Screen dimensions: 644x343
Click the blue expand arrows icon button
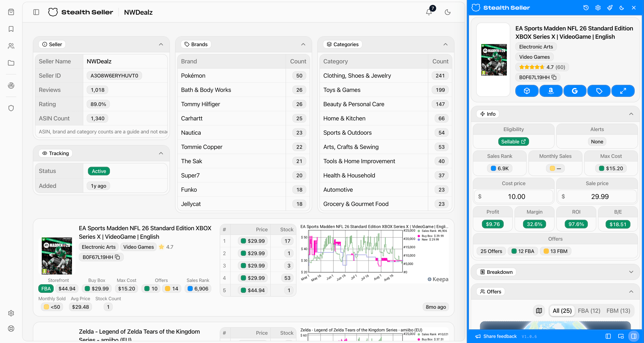(623, 91)
